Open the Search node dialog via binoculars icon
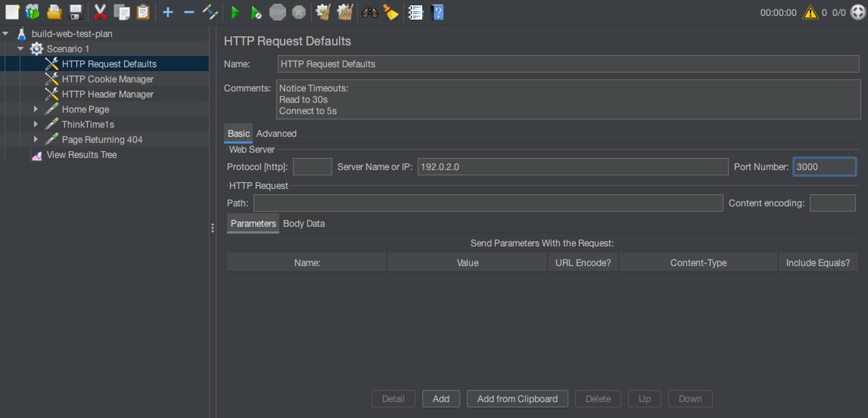 pos(369,12)
